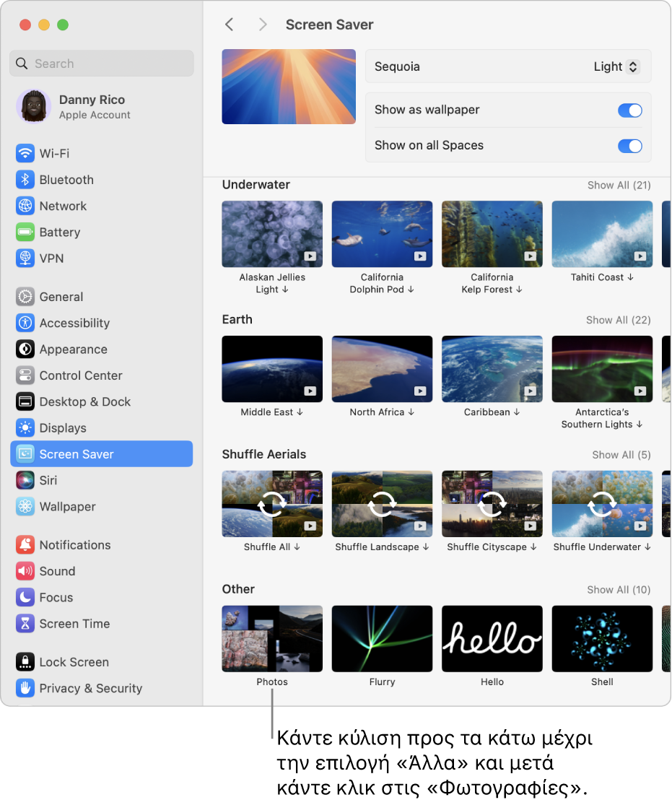Select Hello screen saver thumbnail

tap(492, 638)
